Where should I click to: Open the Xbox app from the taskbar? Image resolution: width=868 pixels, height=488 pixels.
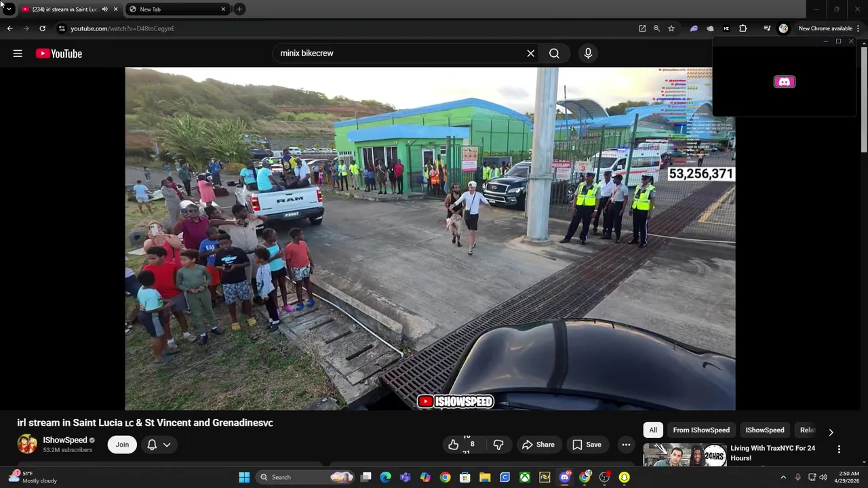(x=525, y=477)
